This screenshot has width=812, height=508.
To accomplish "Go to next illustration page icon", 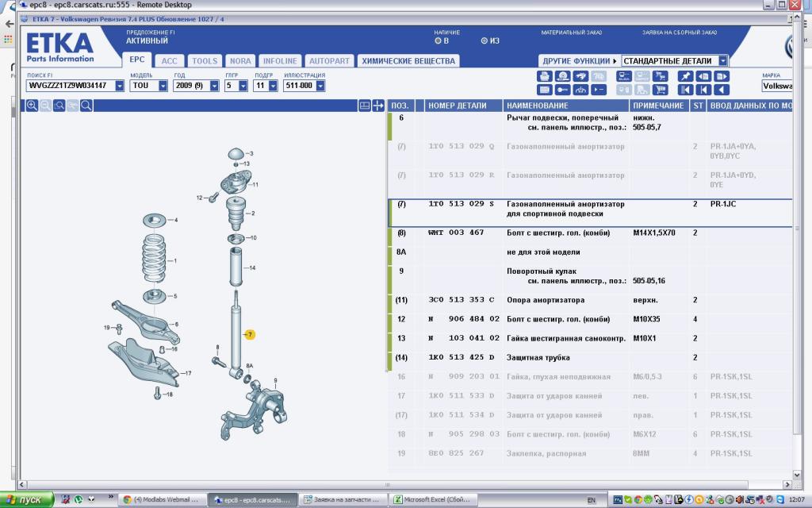I will (722, 76).
